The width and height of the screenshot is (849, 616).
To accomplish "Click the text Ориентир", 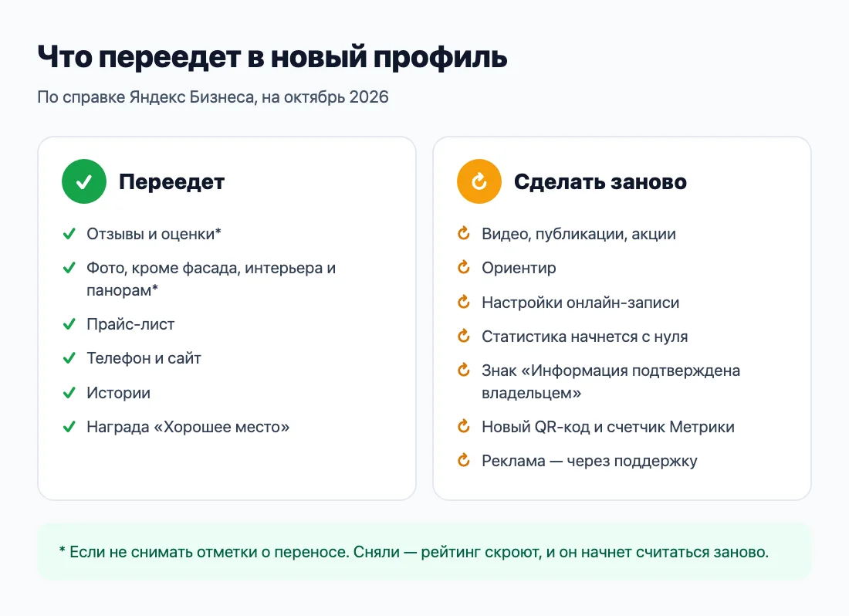I will (519, 269).
